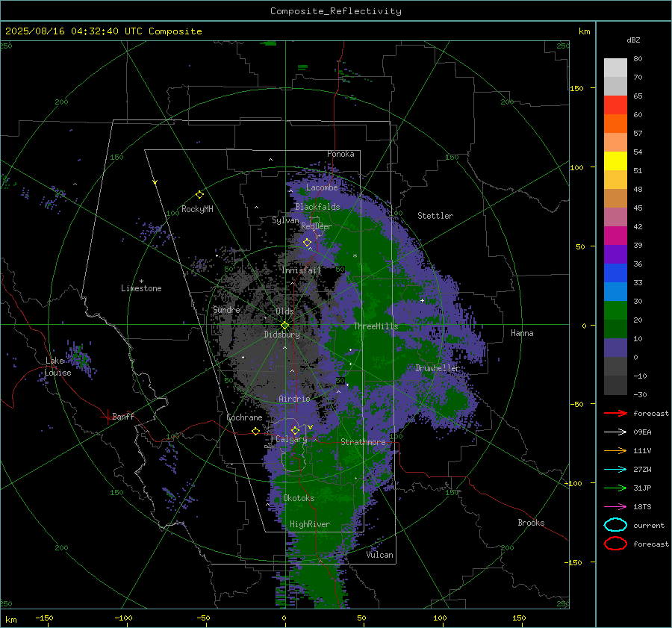Click the Didsbury label
The width and height of the screenshot is (672, 628).
(281, 335)
